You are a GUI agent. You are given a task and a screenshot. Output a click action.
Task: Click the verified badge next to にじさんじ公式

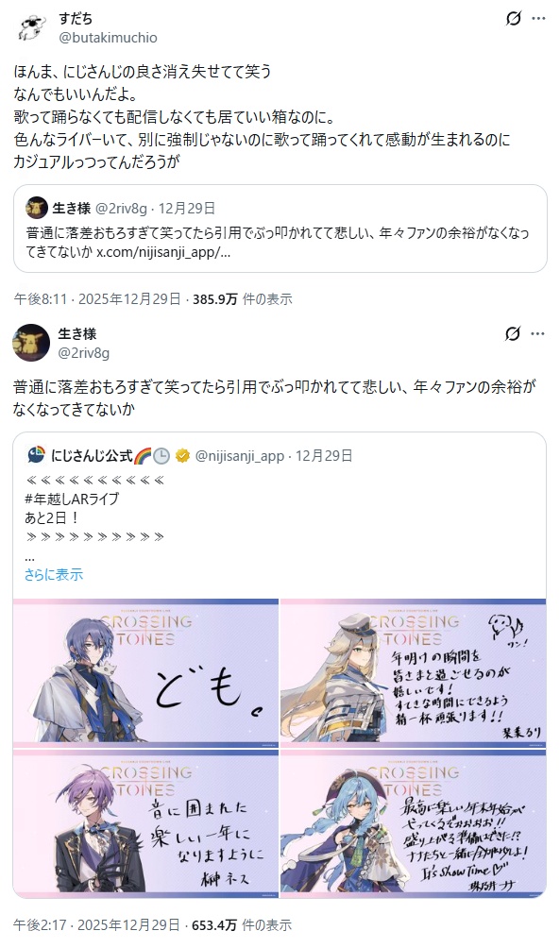coord(182,456)
